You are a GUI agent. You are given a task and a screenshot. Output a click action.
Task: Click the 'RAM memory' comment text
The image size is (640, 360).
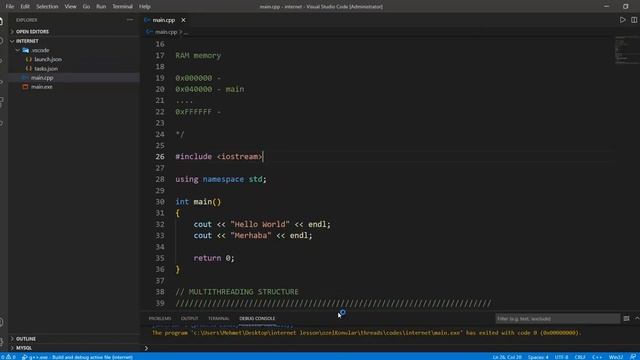point(198,56)
